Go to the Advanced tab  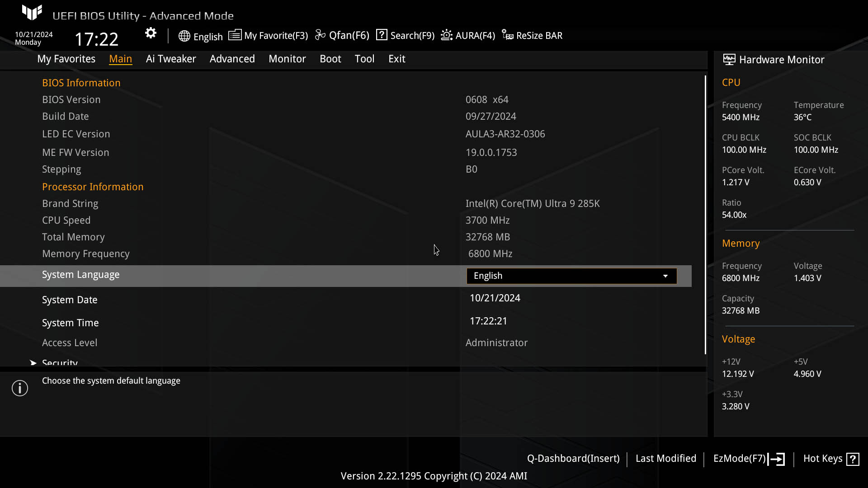232,59
